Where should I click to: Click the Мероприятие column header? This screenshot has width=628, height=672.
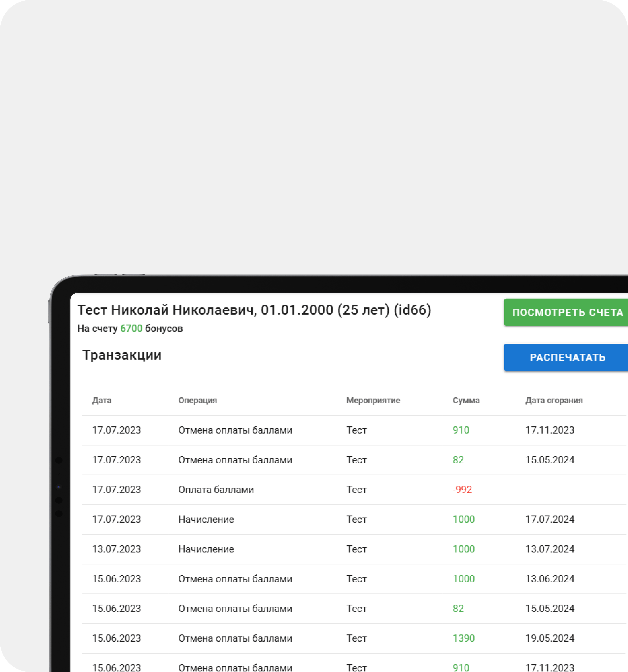[x=373, y=400]
